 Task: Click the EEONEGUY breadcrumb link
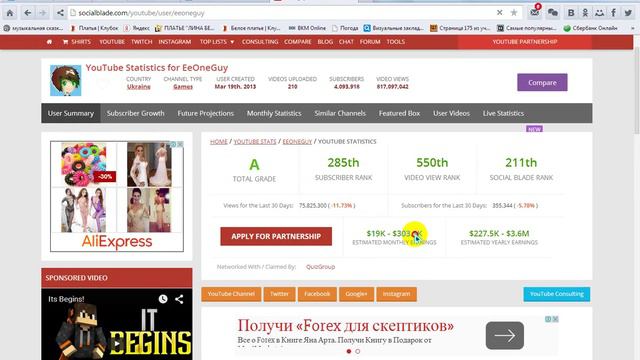point(297,141)
